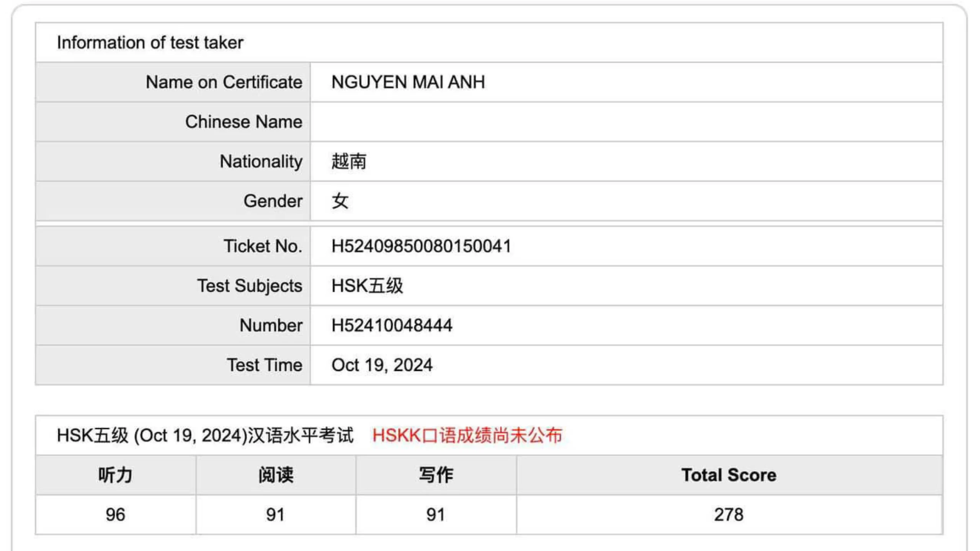Click the "Test Subjects" label
The height and width of the screenshot is (551, 980).
click(x=250, y=286)
